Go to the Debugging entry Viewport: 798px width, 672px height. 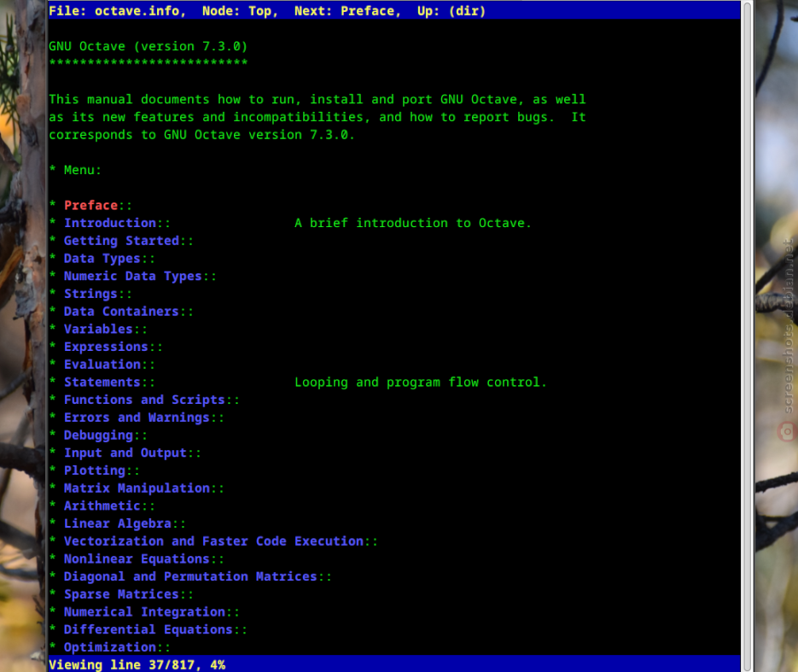coord(98,435)
